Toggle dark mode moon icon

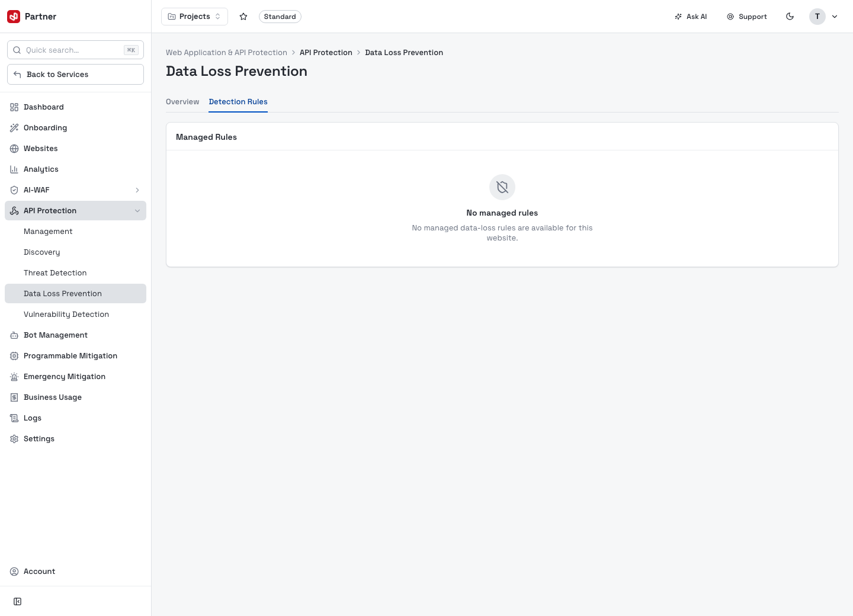click(790, 17)
